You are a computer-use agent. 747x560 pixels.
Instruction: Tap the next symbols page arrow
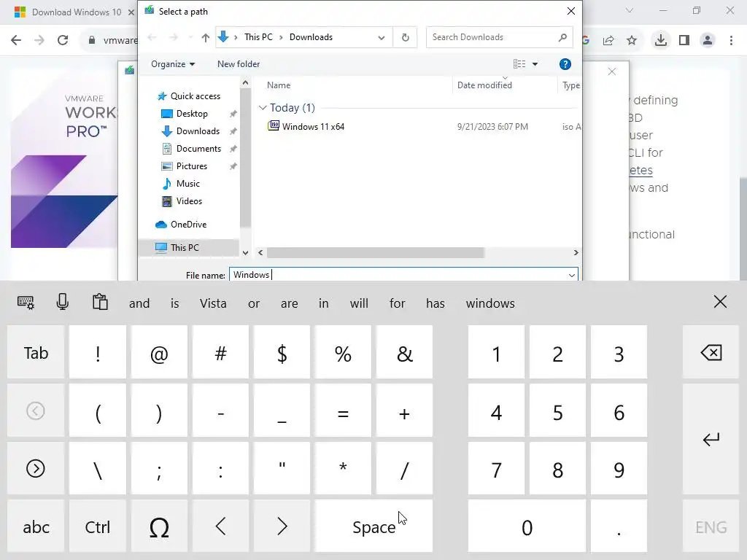tap(36, 469)
